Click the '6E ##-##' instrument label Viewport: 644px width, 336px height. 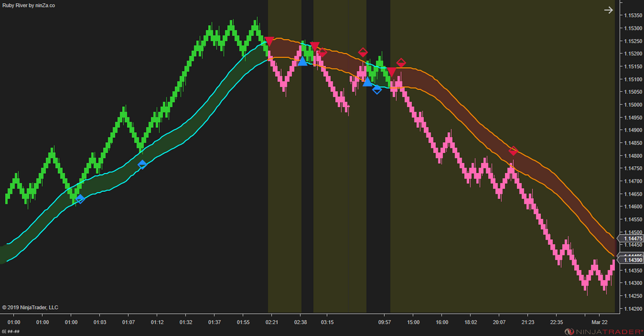click(11, 332)
